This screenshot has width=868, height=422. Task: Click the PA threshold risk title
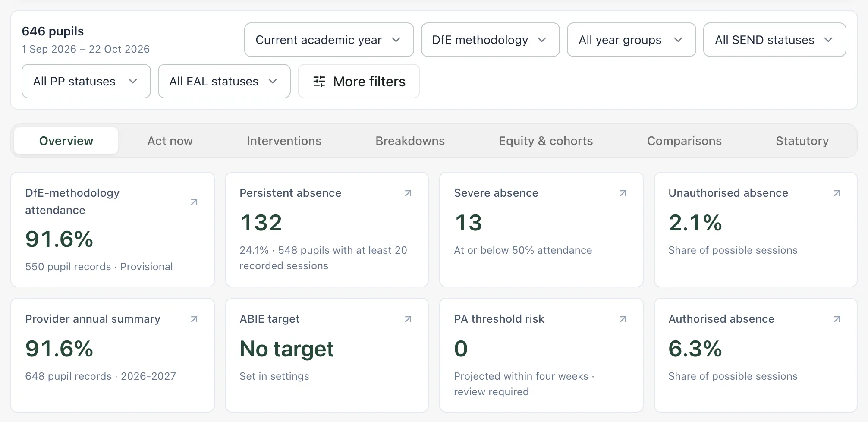click(499, 319)
